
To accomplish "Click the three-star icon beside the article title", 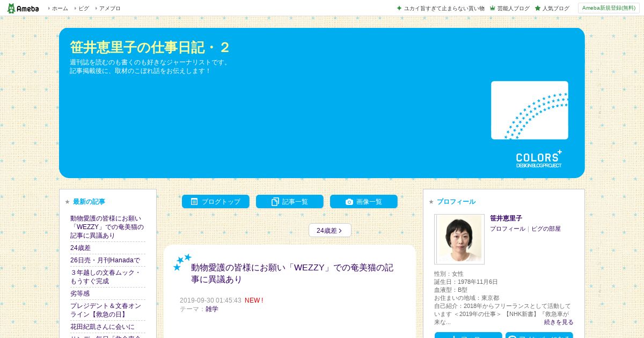I will tap(182, 262).
